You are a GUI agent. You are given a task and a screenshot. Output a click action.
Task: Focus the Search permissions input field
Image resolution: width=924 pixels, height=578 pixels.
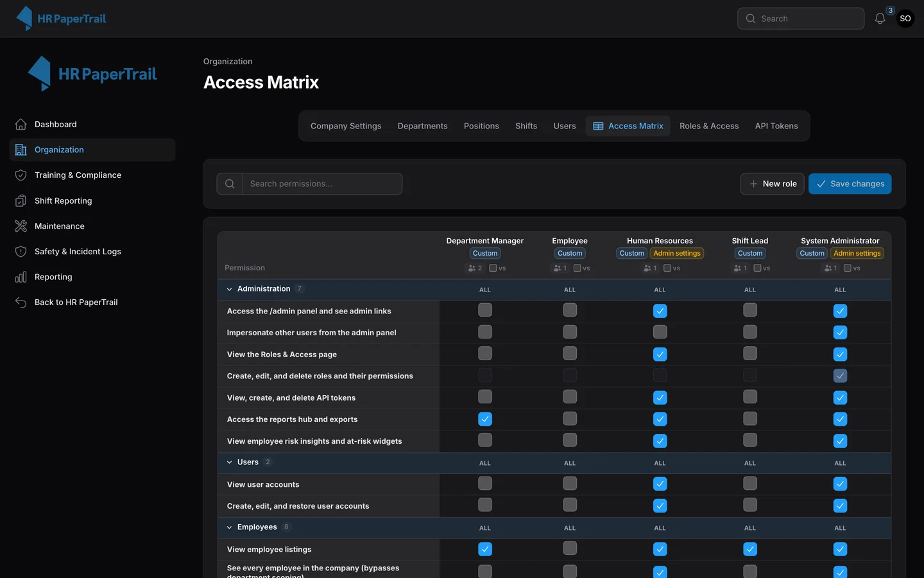(x=322, y=184)
